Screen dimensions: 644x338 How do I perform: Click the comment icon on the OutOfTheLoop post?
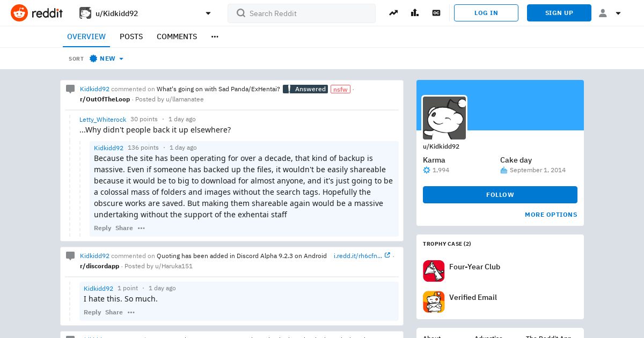(70, 89)
